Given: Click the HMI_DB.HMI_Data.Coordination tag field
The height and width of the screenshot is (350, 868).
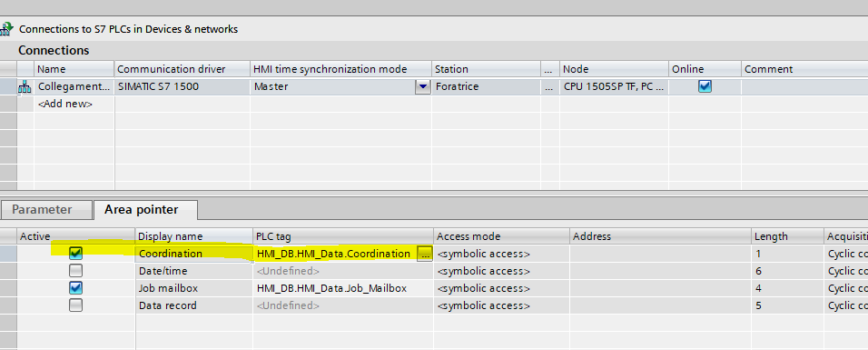Looking at the screenshot, I should click(335, 254).
